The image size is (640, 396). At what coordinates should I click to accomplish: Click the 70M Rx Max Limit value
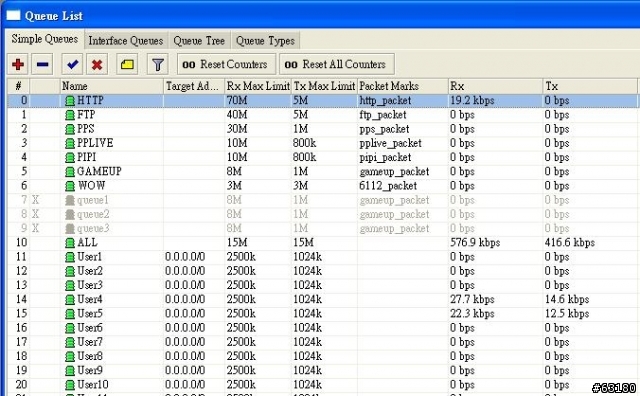pyautogui.click(x=237, y=100)
